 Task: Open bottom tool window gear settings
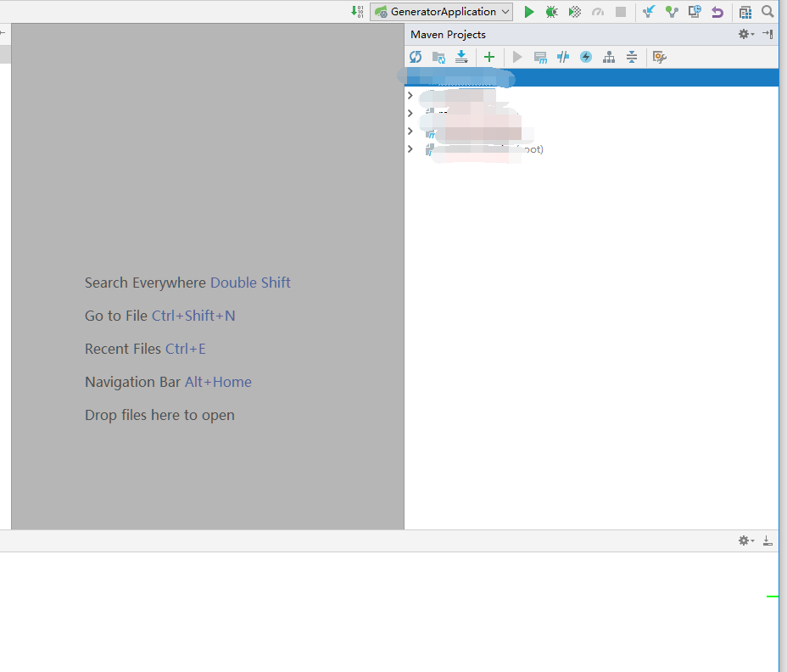point(745,540)
